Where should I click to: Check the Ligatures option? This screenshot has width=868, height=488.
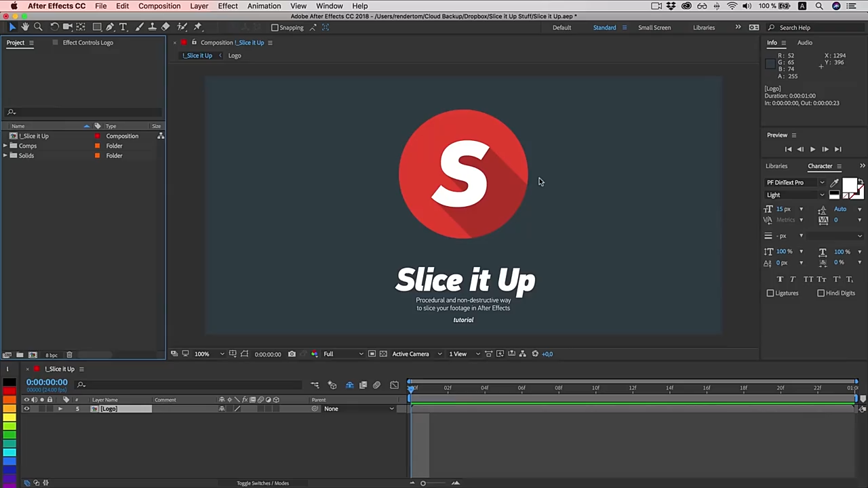click(770, 293)
